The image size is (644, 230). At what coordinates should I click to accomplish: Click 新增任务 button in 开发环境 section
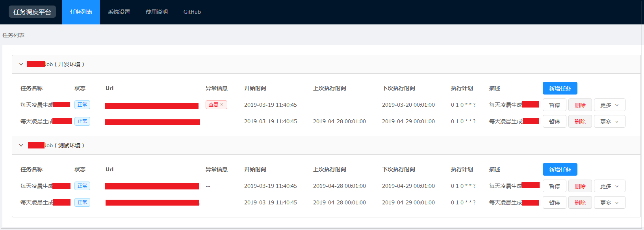click(560, 89)
